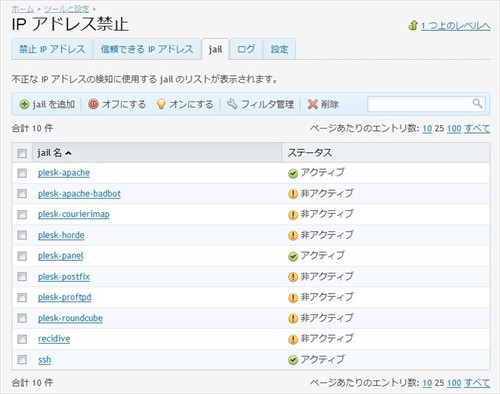Check the ssh row checkbox
The width and height of the screenshot is (500, 394).
pos(22,360)
